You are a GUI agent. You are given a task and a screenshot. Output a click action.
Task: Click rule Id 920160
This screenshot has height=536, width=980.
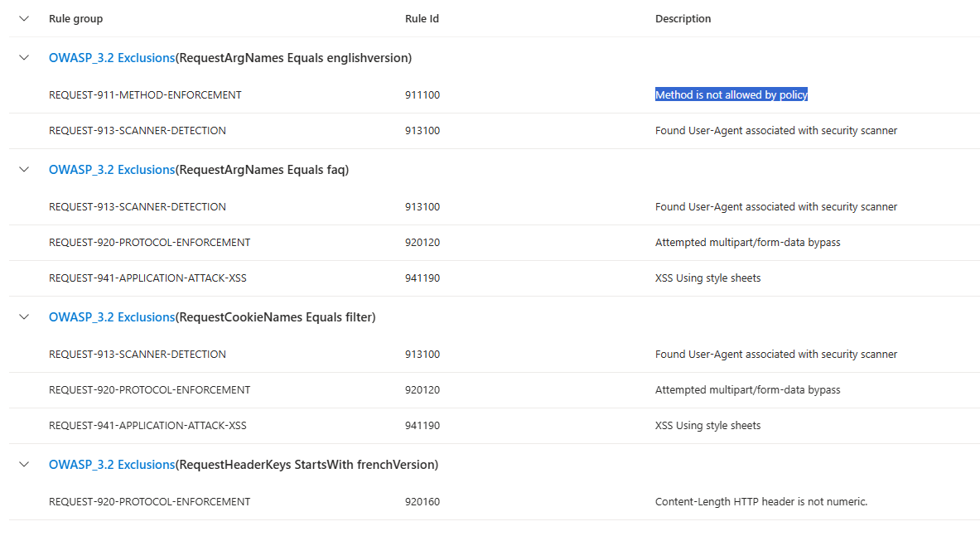pos(422,502)
